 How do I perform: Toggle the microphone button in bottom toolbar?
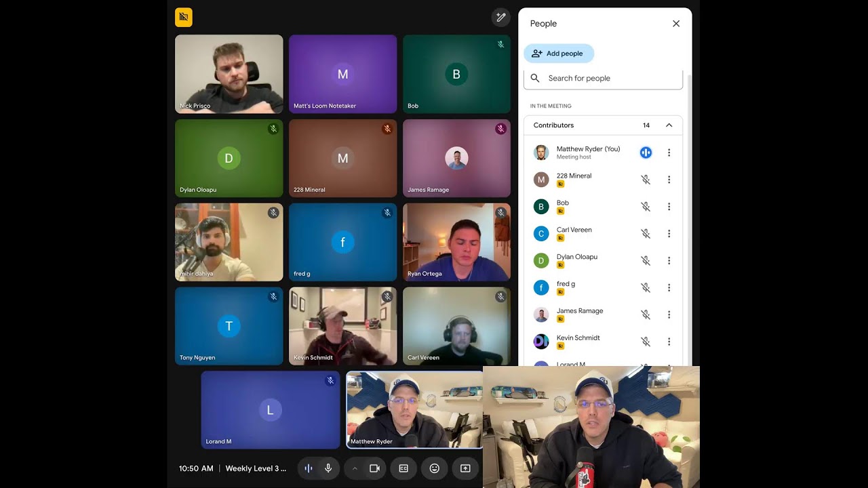pos(328,468)
